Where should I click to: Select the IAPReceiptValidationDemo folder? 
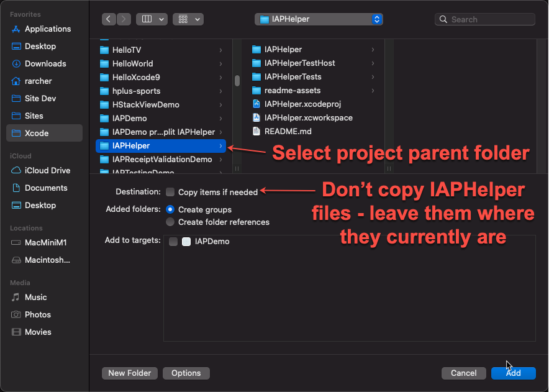(161, 160)
